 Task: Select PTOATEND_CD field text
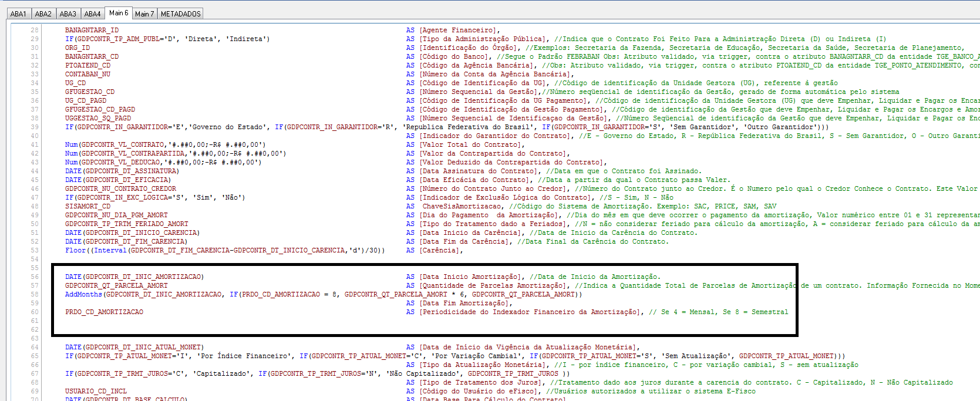coord(87,65)
